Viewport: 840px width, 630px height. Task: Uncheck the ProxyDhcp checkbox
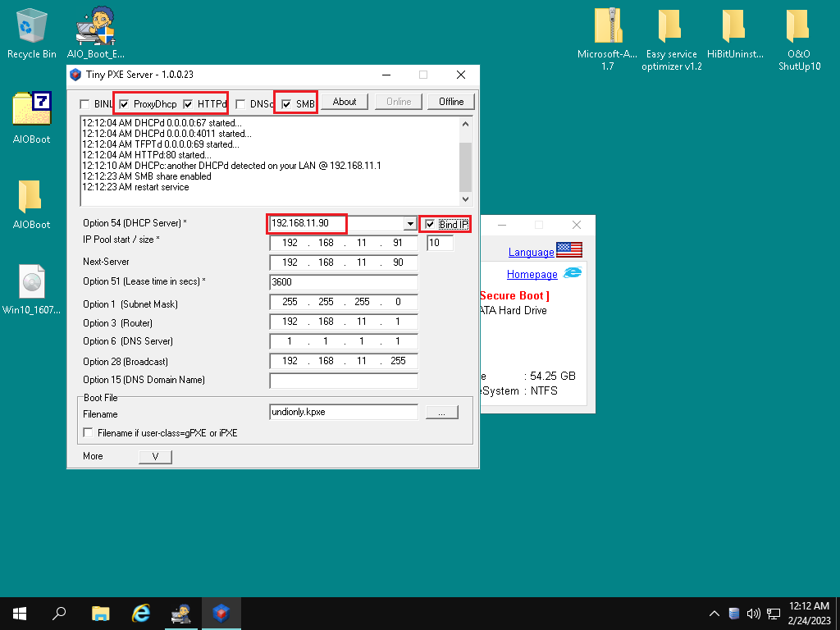(124, 104)
